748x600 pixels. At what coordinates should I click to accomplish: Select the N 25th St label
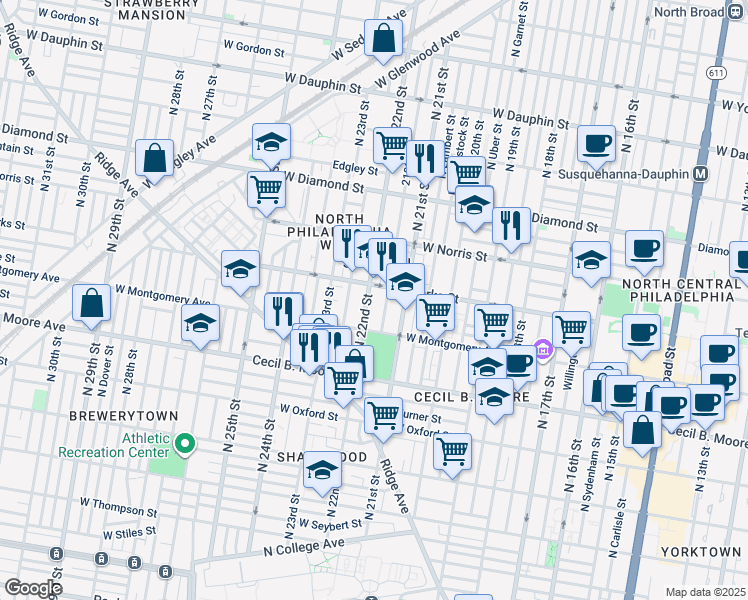click(232, 425)
